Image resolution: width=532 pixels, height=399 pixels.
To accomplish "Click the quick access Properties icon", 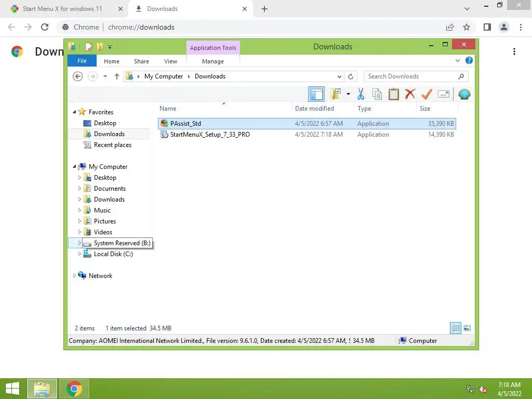I will point(88,47).
